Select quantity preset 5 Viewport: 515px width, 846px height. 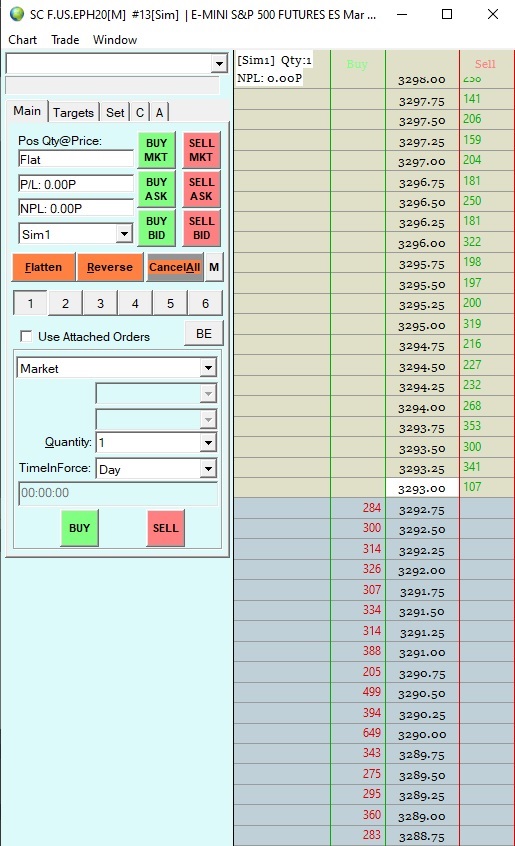coord(170,303)
